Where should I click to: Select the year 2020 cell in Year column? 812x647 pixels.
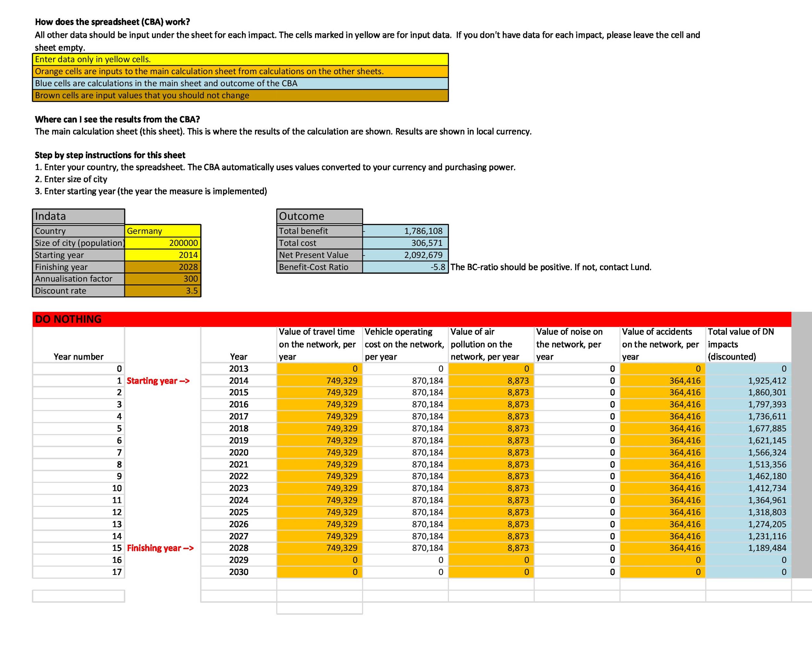point(238,452)
